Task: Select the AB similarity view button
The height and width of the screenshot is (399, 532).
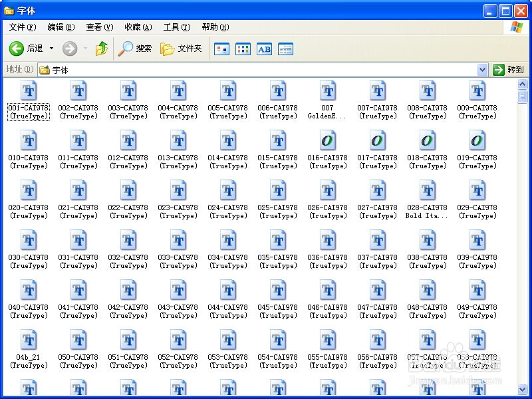Action: point(264,49)
